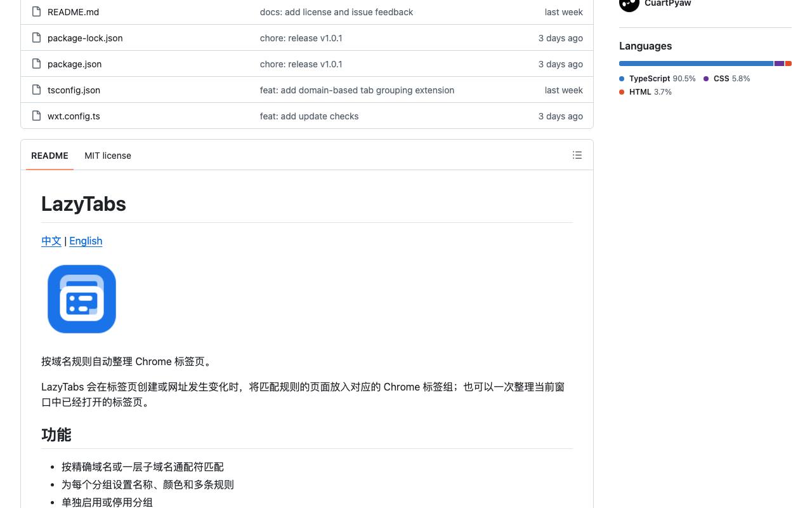Click the '3 days ago' timestamp for package-lock.json
This screenshot has height=508, width=812.
[x=560, y=38]
